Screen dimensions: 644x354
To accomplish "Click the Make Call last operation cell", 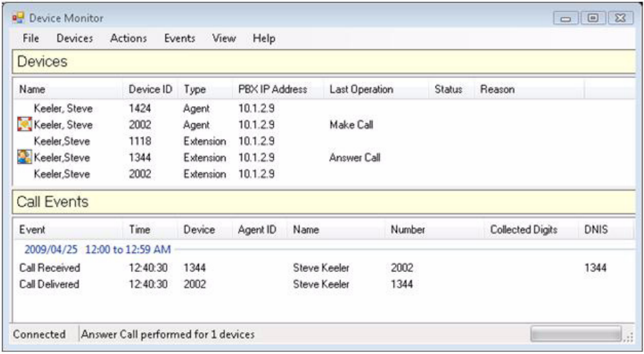I will (x=351, y=125).
